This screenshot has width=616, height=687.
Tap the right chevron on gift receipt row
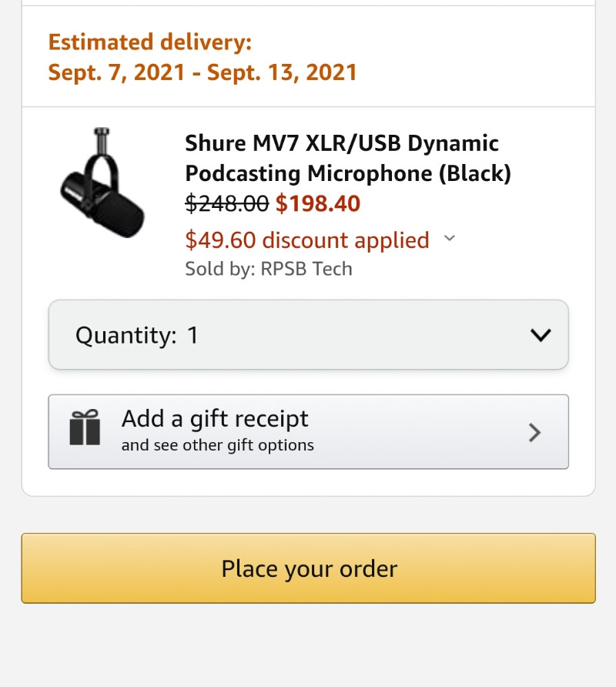click(534, 432)
